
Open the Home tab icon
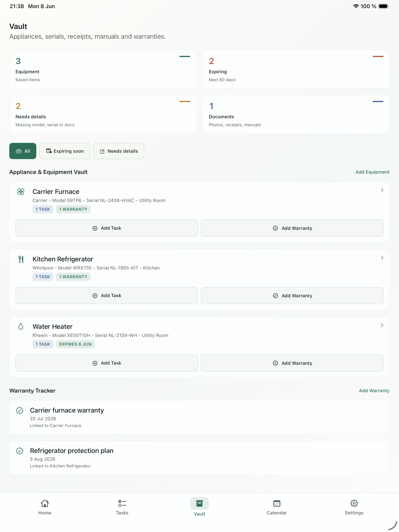pos(45,503)
